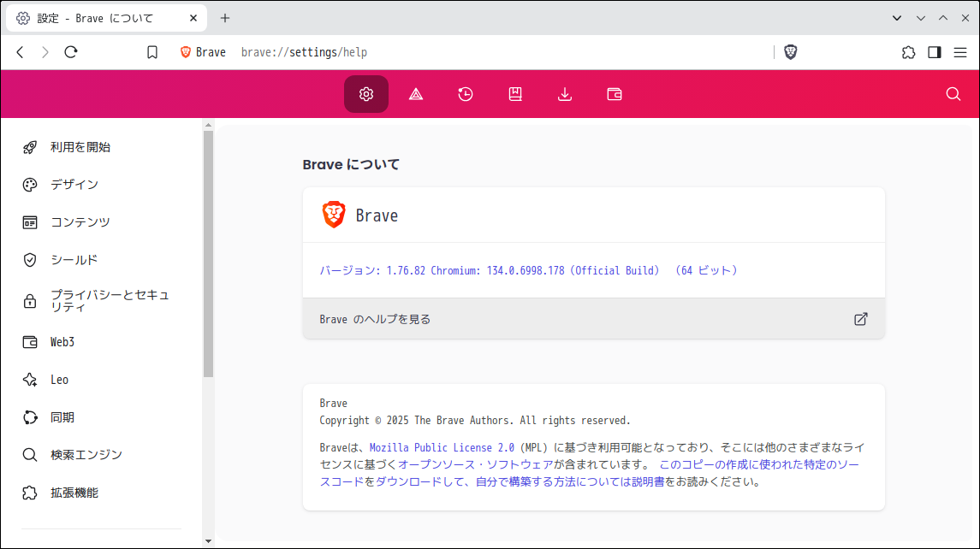The width and height of the screenshot is (980, 549).
Task: Click the version number text バージョン: 1.76.82
Action: [x=372, y=270]
